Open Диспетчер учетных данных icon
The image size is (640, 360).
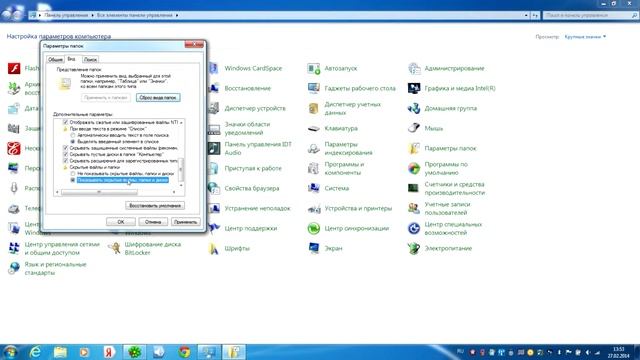(x=313, y=108)
